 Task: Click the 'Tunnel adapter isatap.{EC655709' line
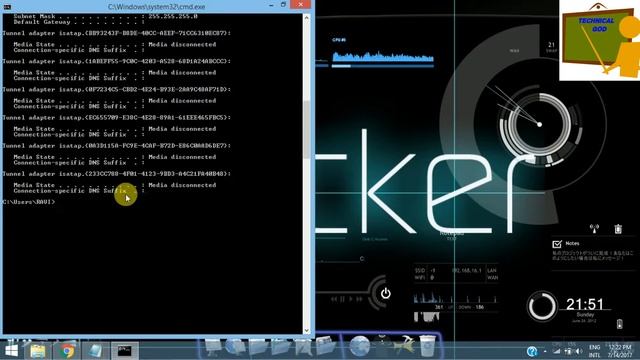[117, 118]
